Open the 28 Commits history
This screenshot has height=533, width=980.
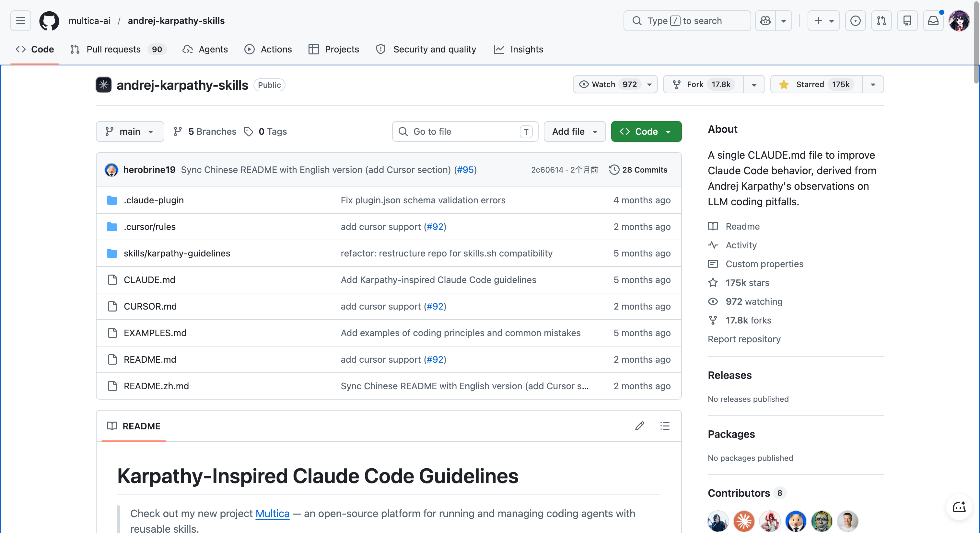tap(638, 170)
